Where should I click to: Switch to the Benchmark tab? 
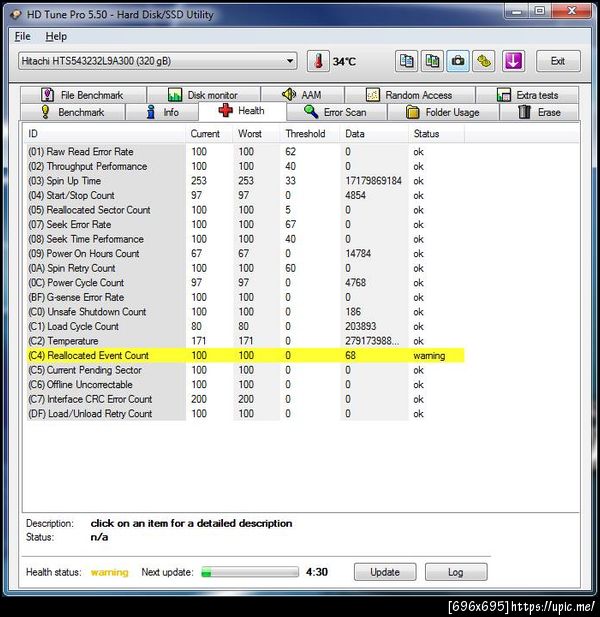(72, 112)
